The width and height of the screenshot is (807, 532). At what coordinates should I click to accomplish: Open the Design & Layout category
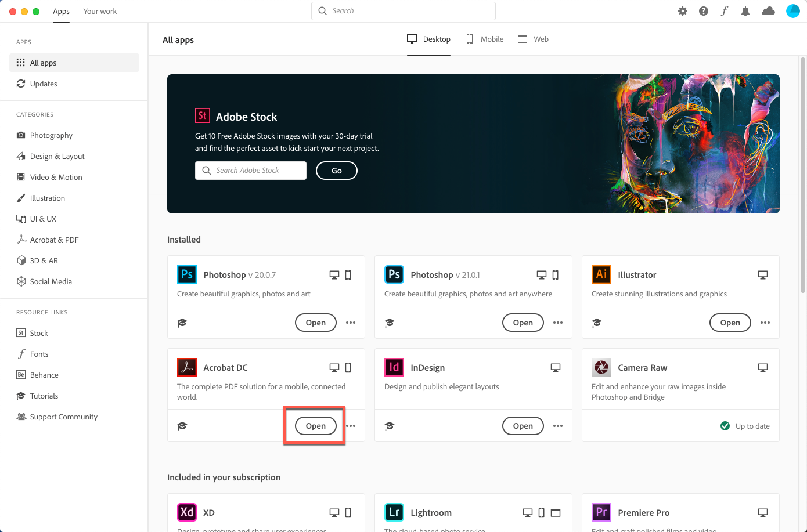tap(74, 156)
